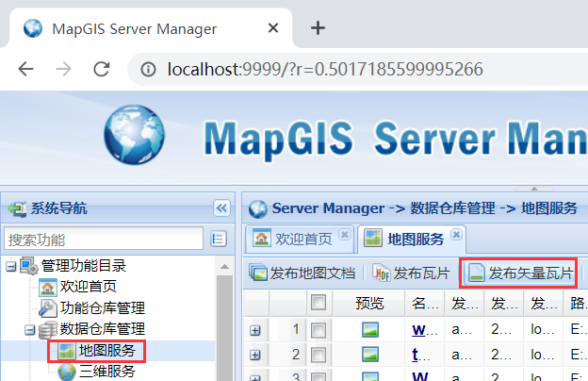Screen dimensions: 588x381
Task: Sort by the 预览 column header
Action: click(x=369, y=303)
